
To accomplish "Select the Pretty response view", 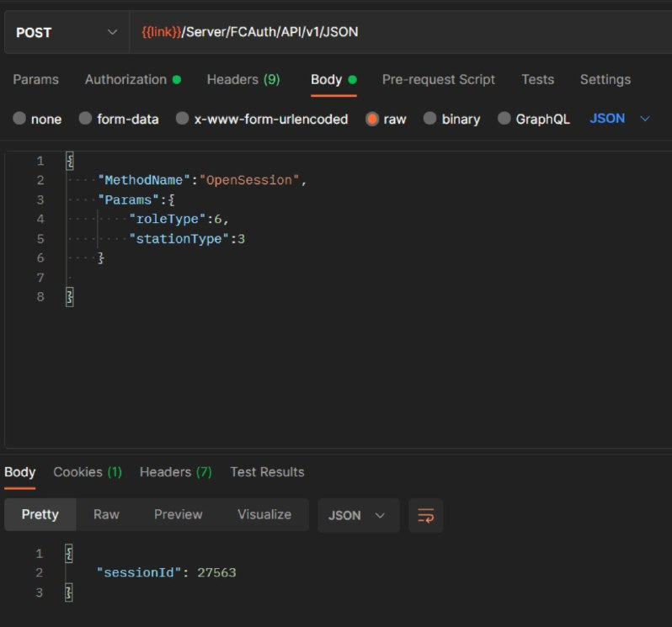I will (40, 514).
